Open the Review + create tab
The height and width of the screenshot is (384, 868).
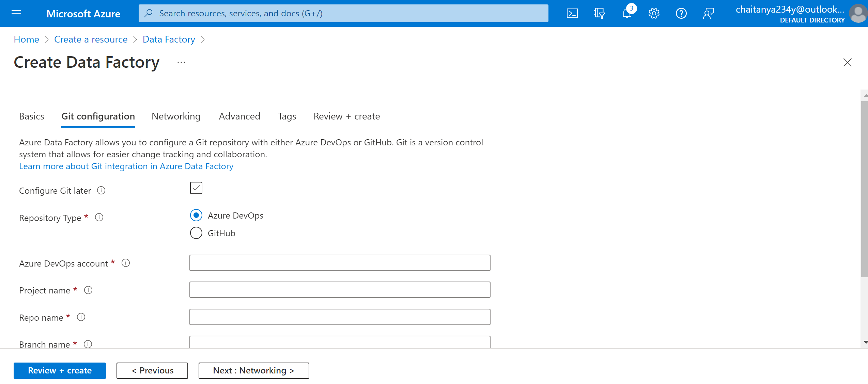[347, 116]
